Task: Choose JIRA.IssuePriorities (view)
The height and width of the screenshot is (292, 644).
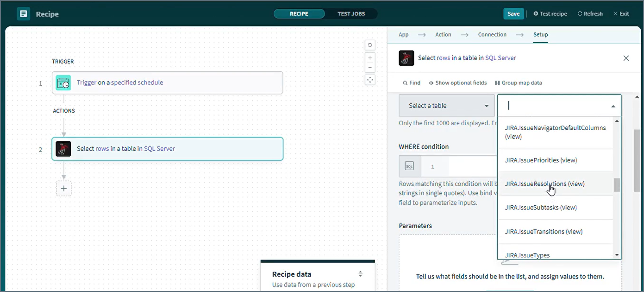Action: coord(555,160)
